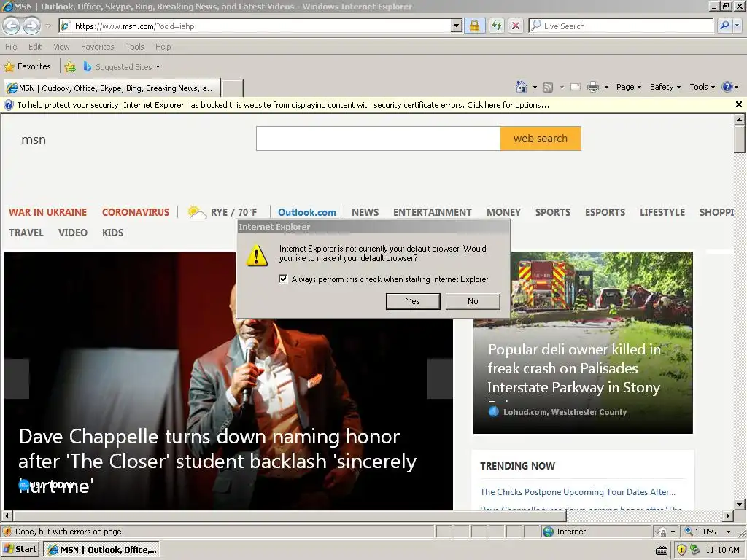Open the RSS feeds icon

[x=549, y=87]
